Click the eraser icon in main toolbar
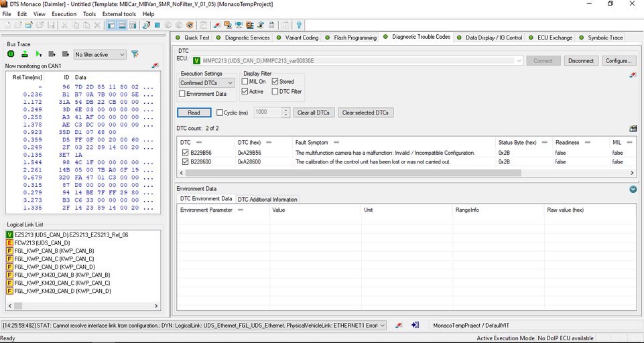644x343 pixels. [x=217, y=25]
